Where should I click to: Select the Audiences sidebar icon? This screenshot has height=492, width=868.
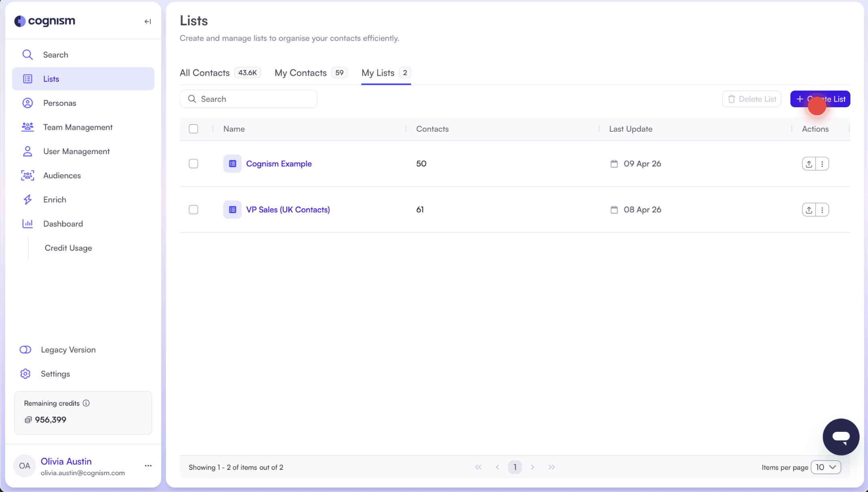[x=27, y=175]
